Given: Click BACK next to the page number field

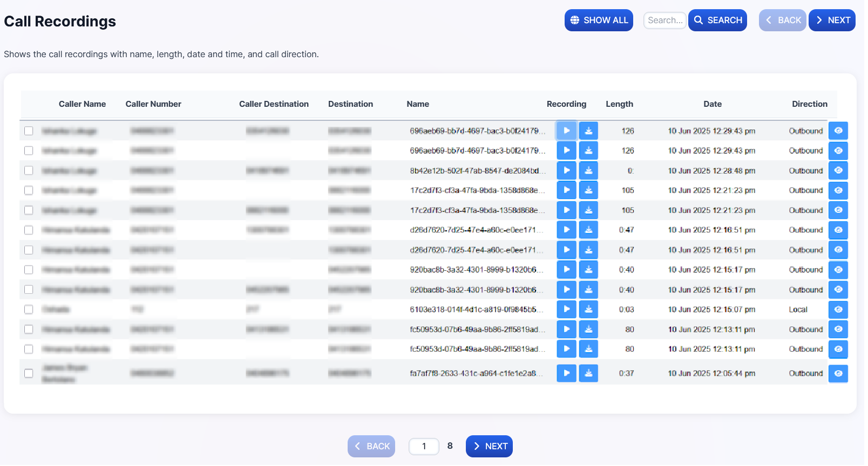Looking at the screenshot, I should [371, 446].
